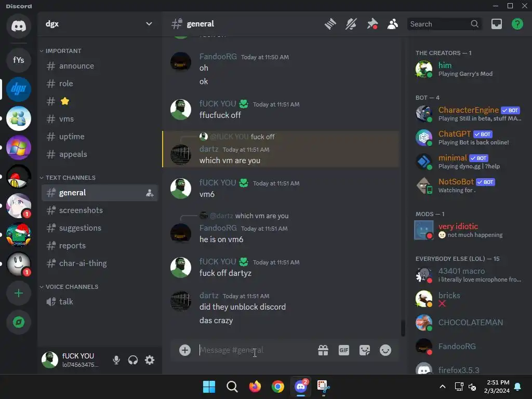The width and height of the screenshot is (532, 399).
Task: Open the sticker picker
Action: [365, 350]
